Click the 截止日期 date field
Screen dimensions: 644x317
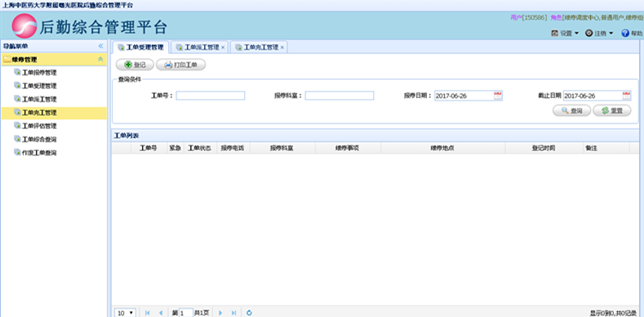pyautogui.click(x=593, y=96)
